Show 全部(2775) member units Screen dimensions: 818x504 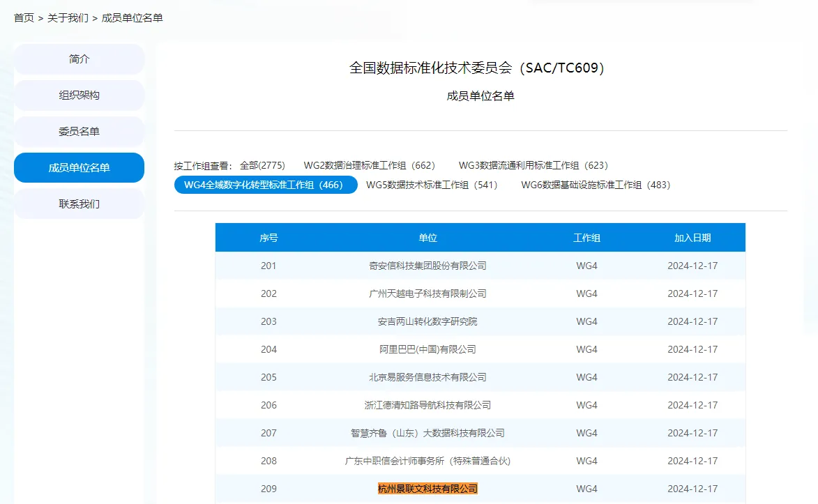[262, 165]
